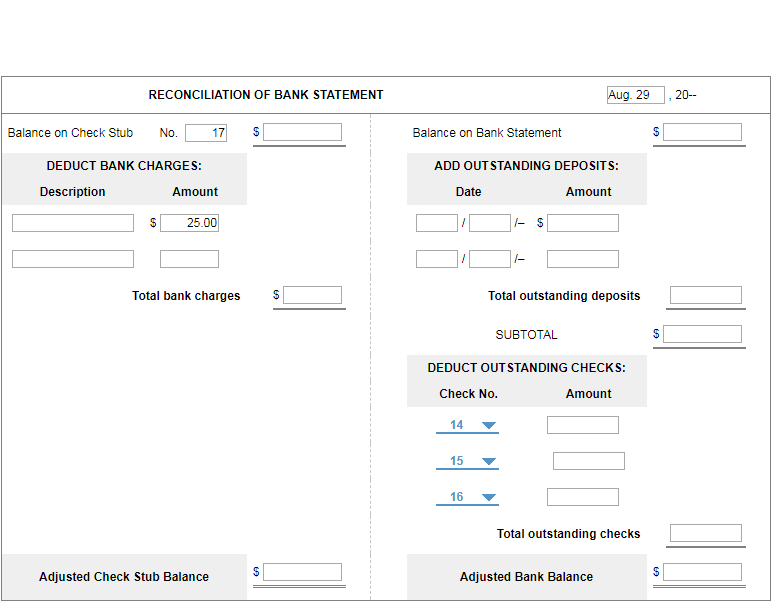This screenshot has width=777, height=604.
Task: Click the check stub No. 17 field
Action: click(206, 133)
